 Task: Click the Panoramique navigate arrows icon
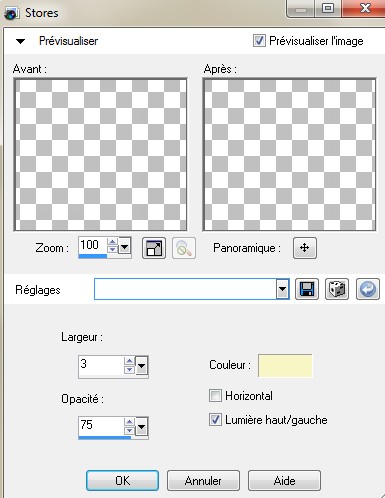(305, 248)
